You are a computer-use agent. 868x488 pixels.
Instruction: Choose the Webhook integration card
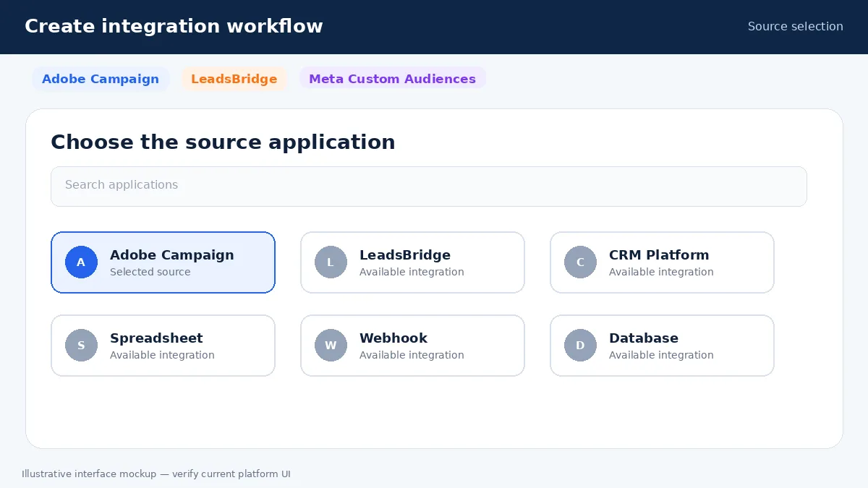coord(412,346)
